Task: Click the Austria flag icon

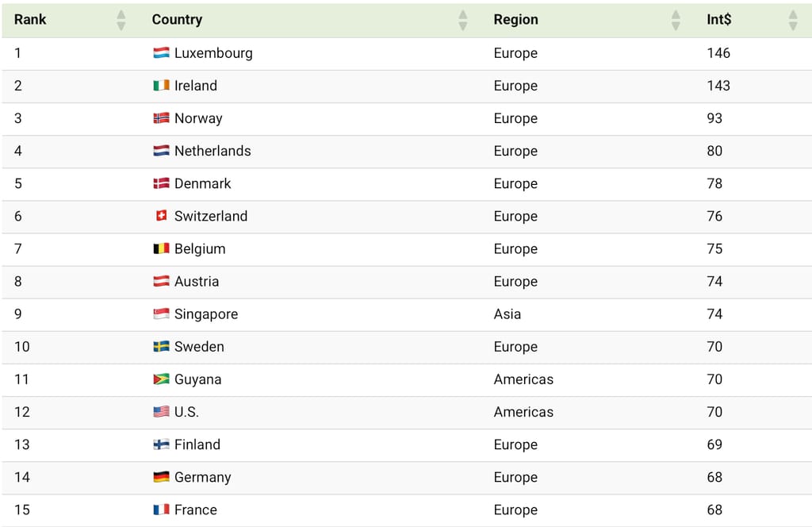Action: (x=160, y=281)
